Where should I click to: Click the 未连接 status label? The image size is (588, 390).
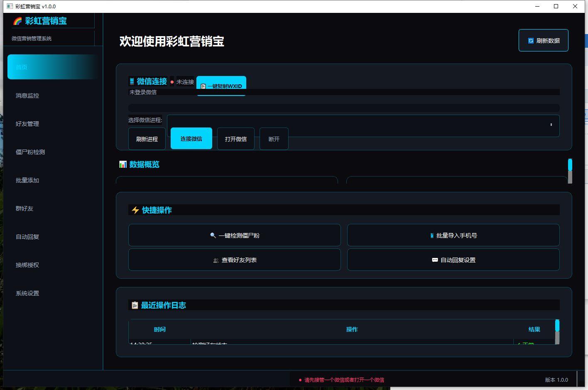click(x=185, y=82)
